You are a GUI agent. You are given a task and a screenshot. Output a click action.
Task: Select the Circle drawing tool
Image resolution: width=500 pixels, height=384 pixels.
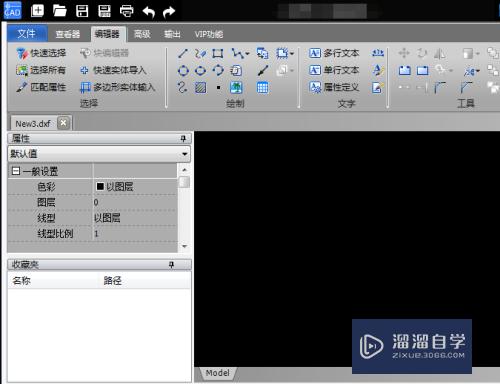tap(183, 71)
